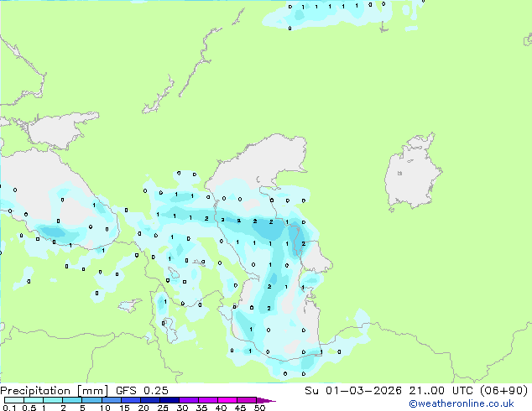532x411 pixels.
Task: Choose the 35 mm legend color swatch
Action: click(207, 400)
